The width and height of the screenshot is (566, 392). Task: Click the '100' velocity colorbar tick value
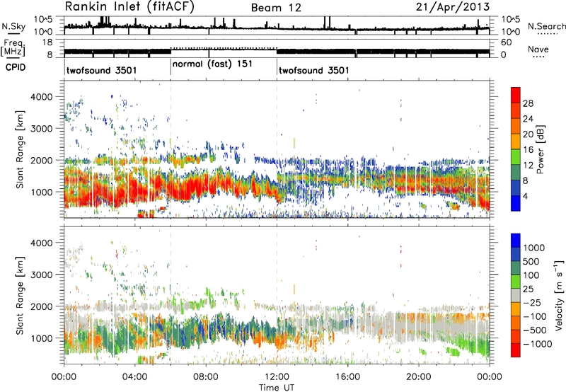click(x=531, y=275)
